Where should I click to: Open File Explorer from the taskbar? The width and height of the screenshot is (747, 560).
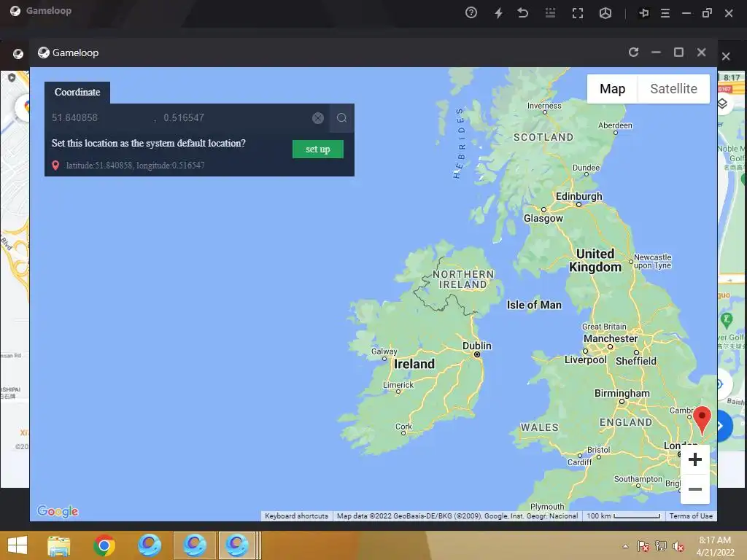coord(58,545)
